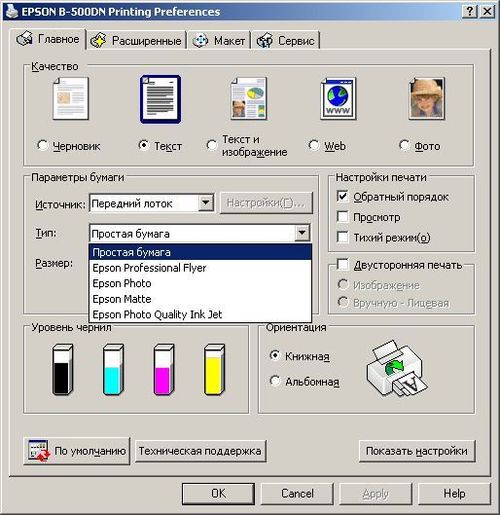Select the Текст radio button
The width and height of the screenshot is (500, 515).
click(x=143, y=145)
